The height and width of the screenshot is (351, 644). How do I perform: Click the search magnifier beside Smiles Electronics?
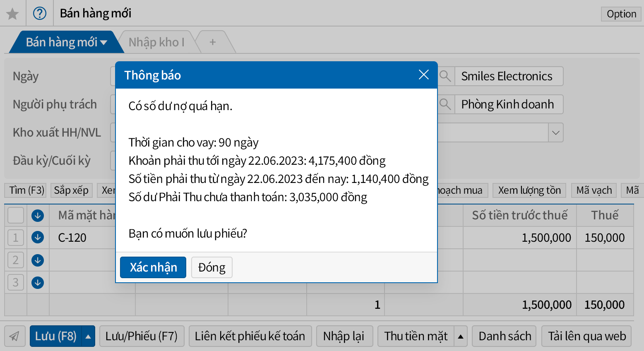click(x=445, y=76)
